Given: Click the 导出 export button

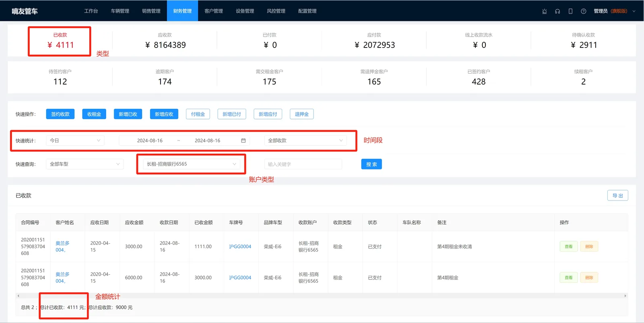Looking at the screenshot, I should coord(618,195).
